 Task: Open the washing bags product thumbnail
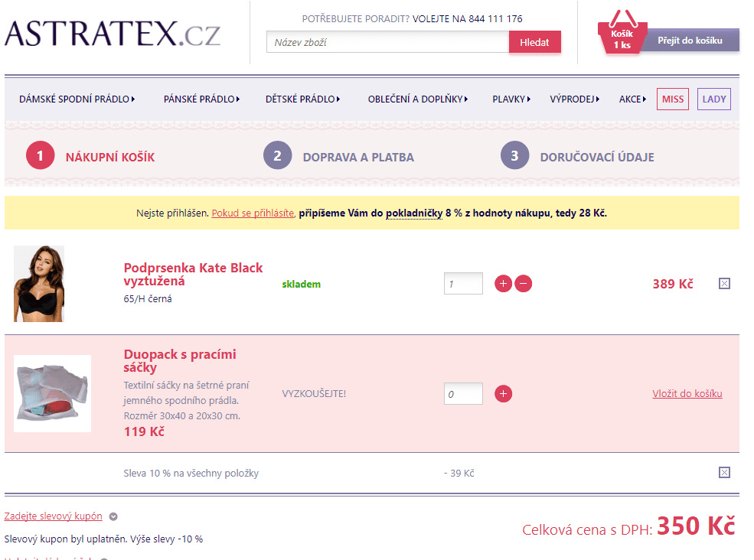pyautogui.click(x=52, y=394)
